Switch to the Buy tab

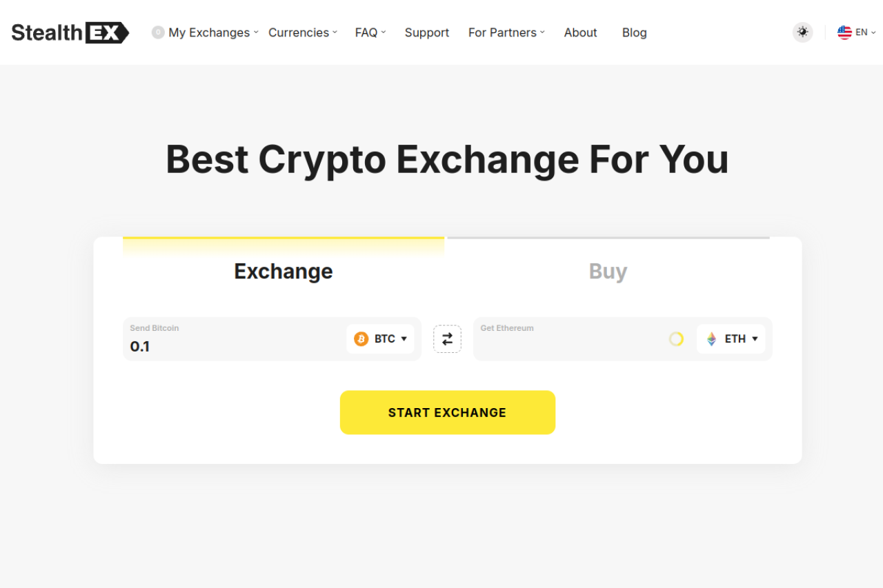coord(608,271)
